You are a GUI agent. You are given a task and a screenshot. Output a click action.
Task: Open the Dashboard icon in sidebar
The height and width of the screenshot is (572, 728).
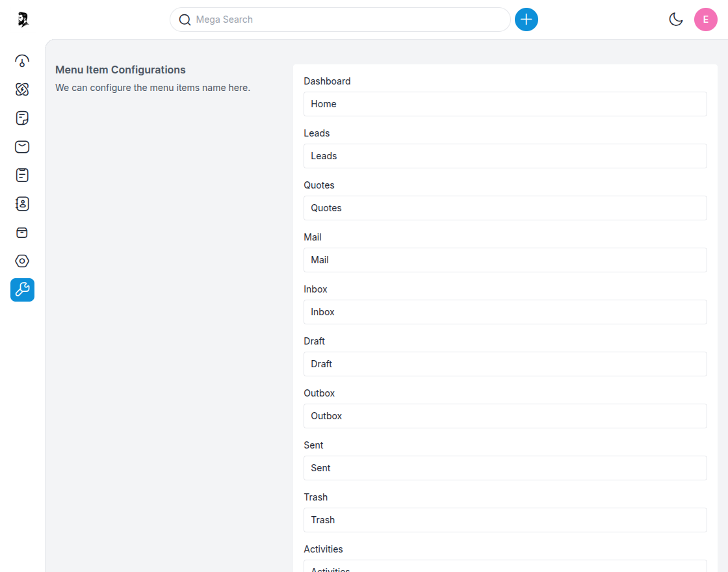point(22,61)
